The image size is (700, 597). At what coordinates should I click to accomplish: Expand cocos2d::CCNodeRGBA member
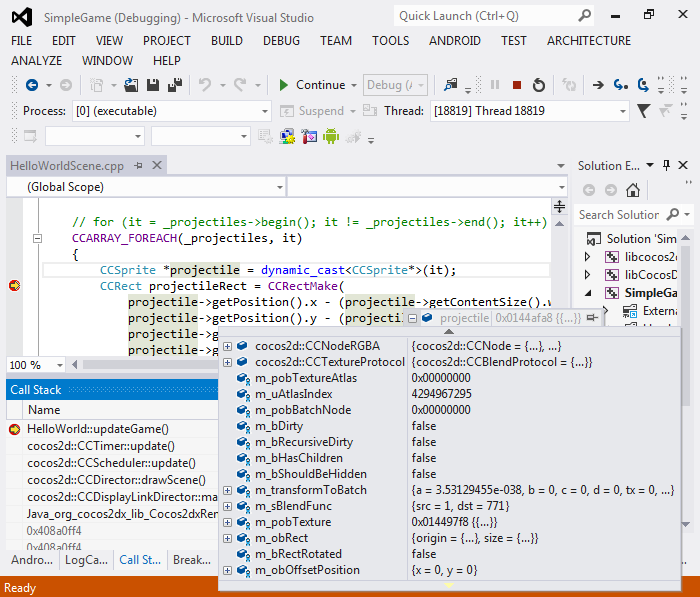point(228,346)
